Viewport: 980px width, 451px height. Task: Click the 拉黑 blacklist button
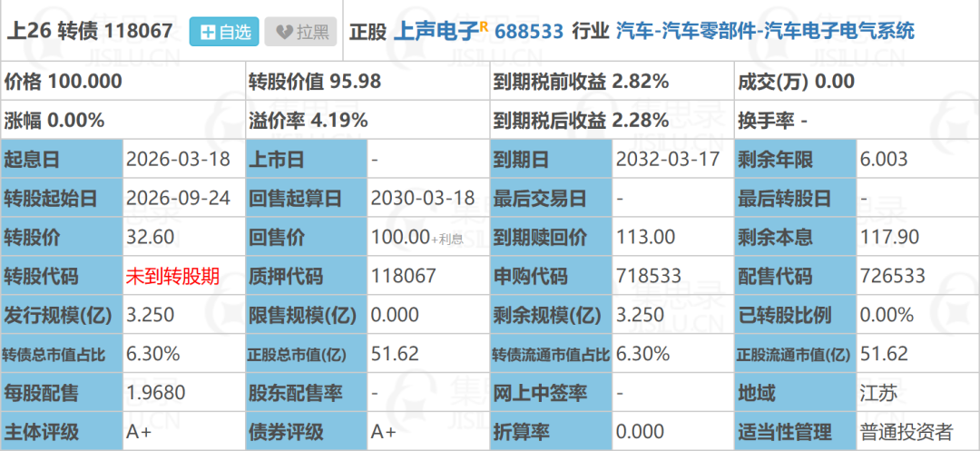(300, 31)
